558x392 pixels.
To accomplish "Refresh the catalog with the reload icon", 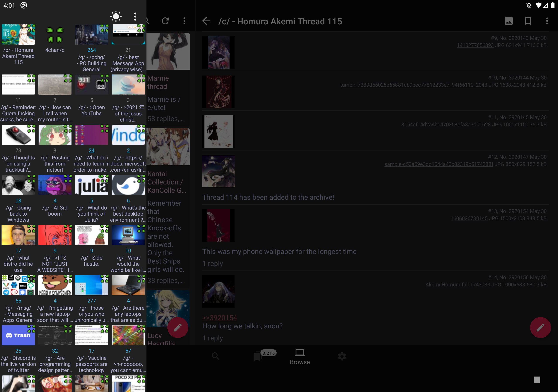I will [165, 21].
